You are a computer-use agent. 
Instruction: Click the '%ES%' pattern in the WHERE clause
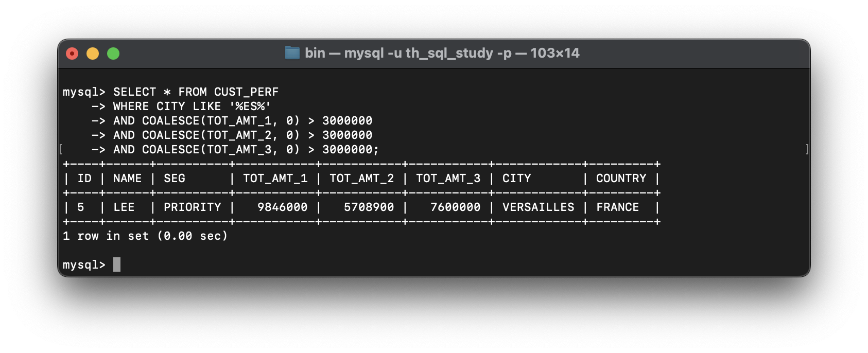coord(250,107)
